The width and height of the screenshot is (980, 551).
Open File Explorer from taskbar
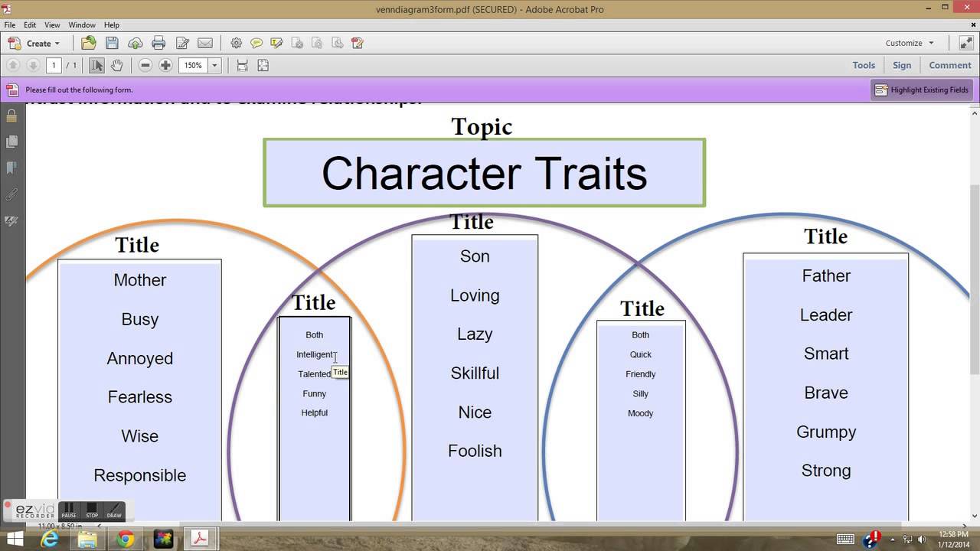tap(87, 539)
